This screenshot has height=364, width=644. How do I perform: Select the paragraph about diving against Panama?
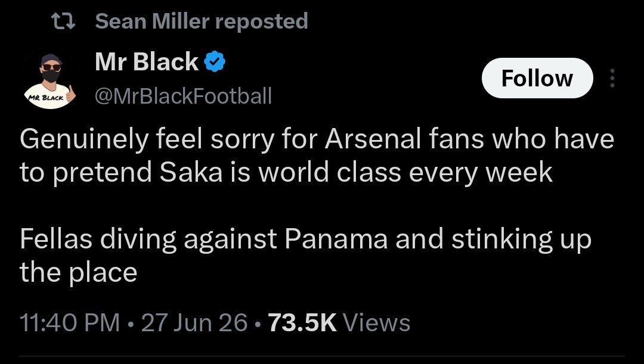[x=305, y=256]
